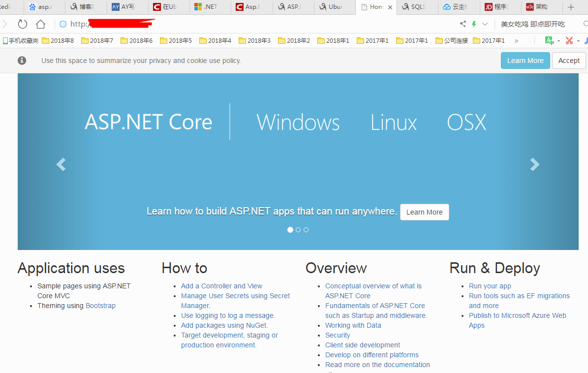Open the 2018年1 bookmark folder
This screenshot has height=373, width=588.
[334, 40]
